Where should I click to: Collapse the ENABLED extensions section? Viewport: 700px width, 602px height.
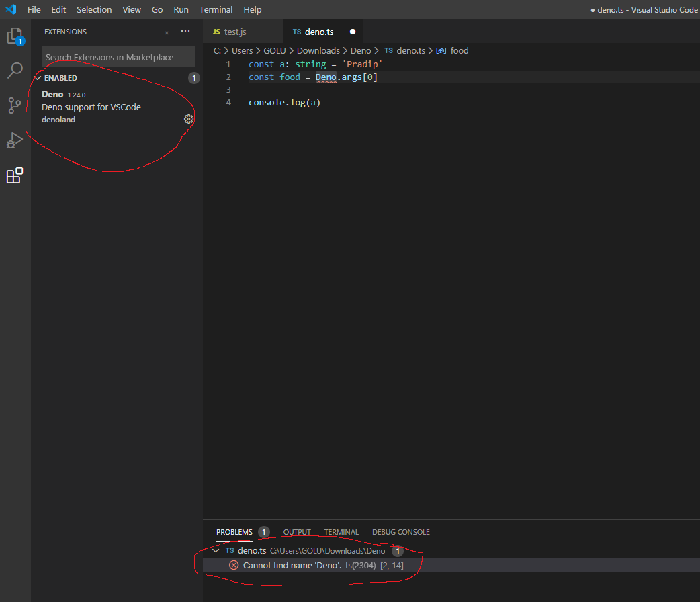(x=38, y=77)
